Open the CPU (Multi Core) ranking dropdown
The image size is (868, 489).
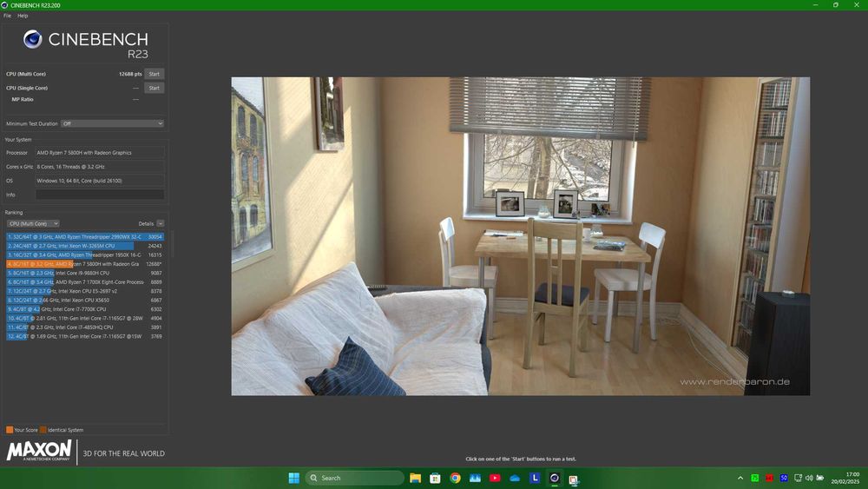pos(33,224)
